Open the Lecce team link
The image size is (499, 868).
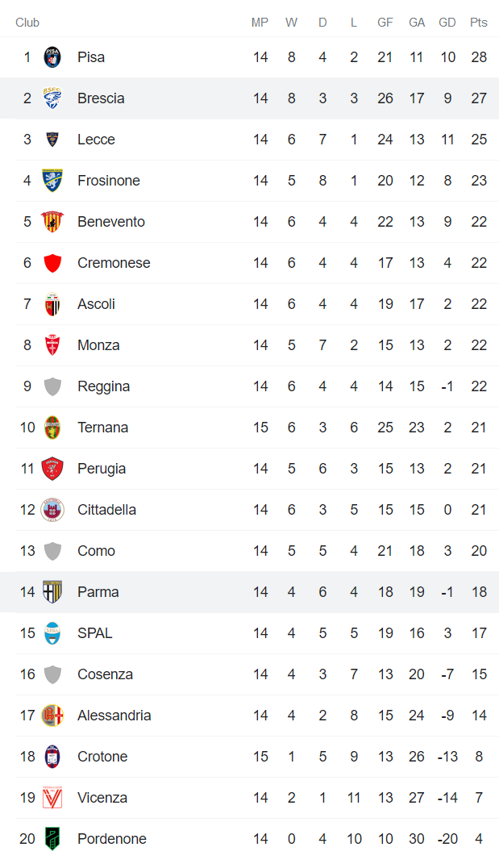(x=96, y=140)
